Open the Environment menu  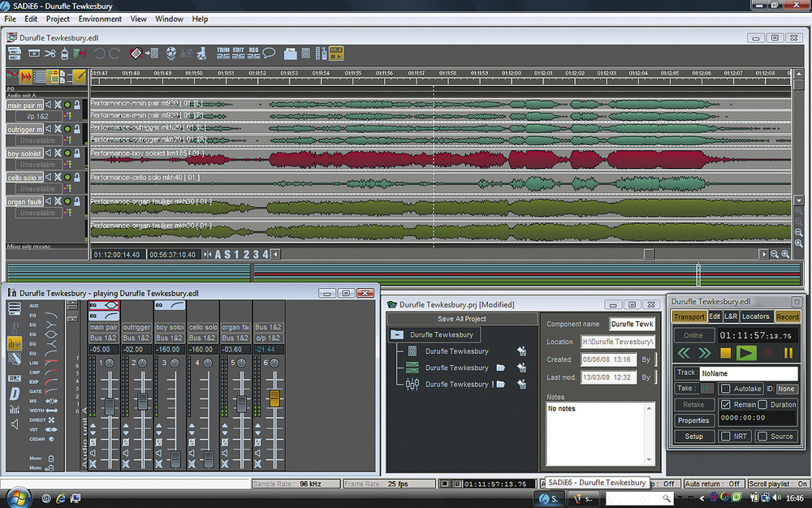tap(100, 19)
